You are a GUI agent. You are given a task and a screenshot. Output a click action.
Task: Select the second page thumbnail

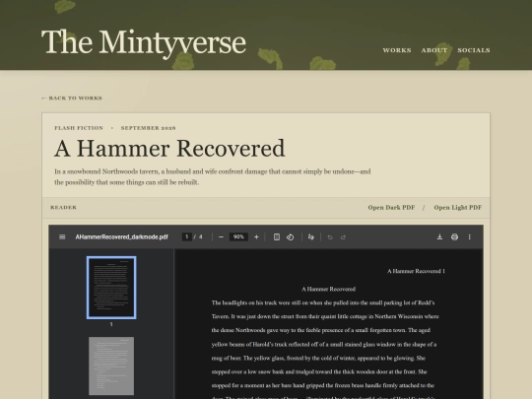pos(111,366)
